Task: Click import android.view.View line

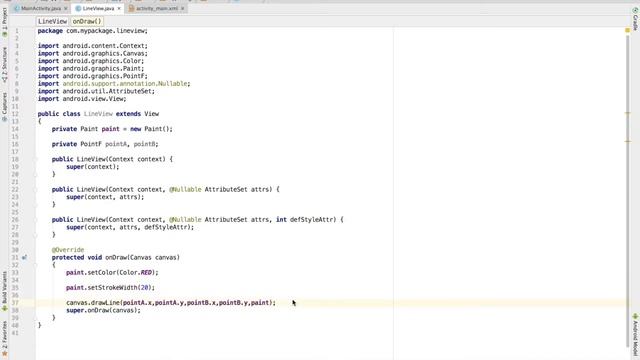Action: (x=82, y=99)
